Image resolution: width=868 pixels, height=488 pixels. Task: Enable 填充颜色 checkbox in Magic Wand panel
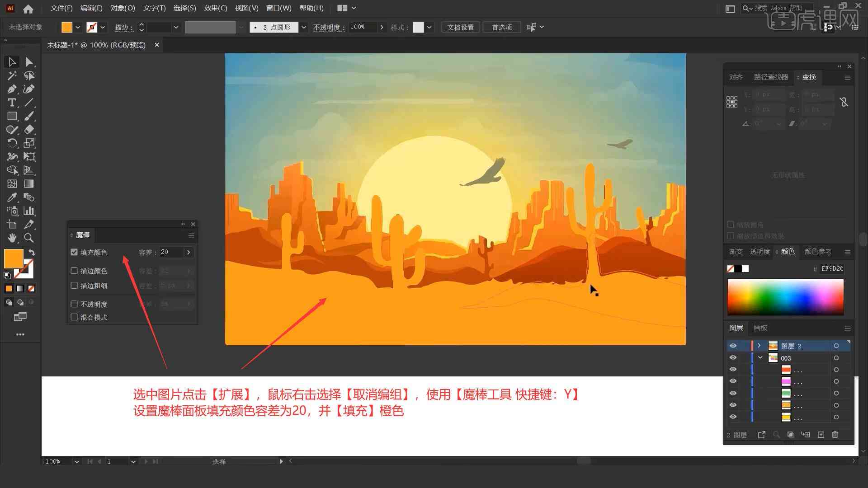pos(75,252)
